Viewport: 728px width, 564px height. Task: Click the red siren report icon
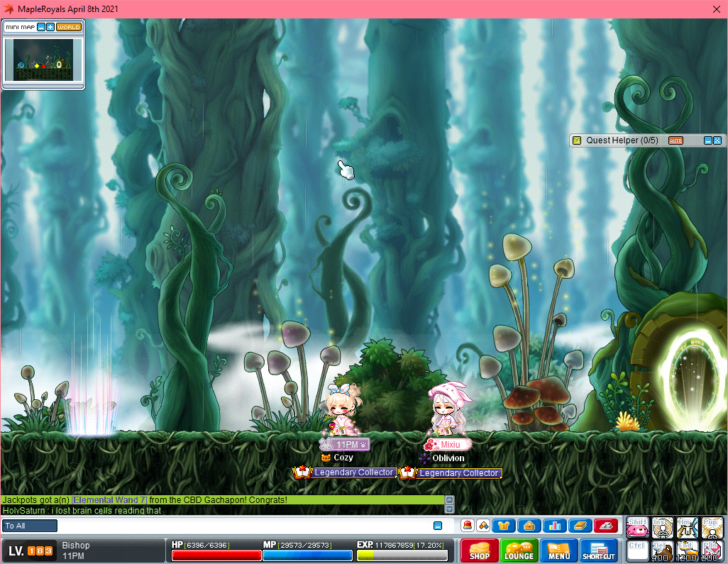[468, 526]
